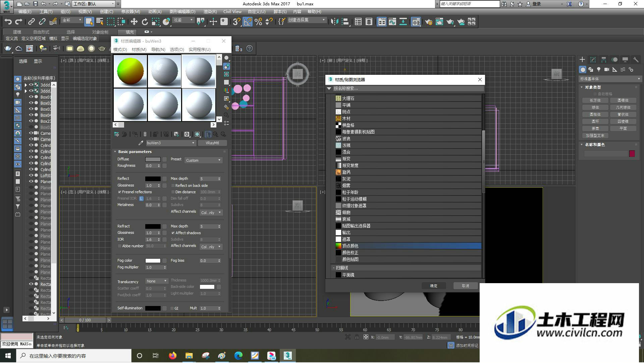Viewport: 644px width, 363px height.
Task: Toggle the Percent Snap tool
Action: pyautogui.click(x=258, y=22)
